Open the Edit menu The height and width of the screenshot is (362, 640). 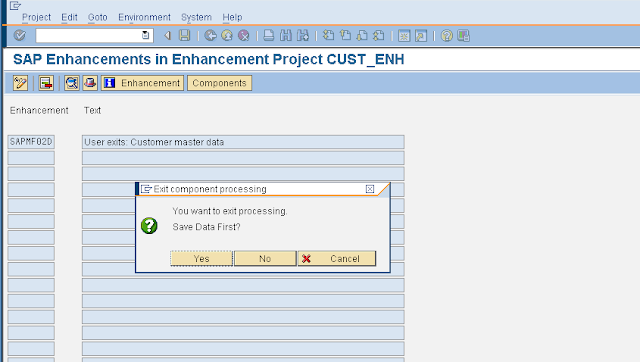pos(69,17)
